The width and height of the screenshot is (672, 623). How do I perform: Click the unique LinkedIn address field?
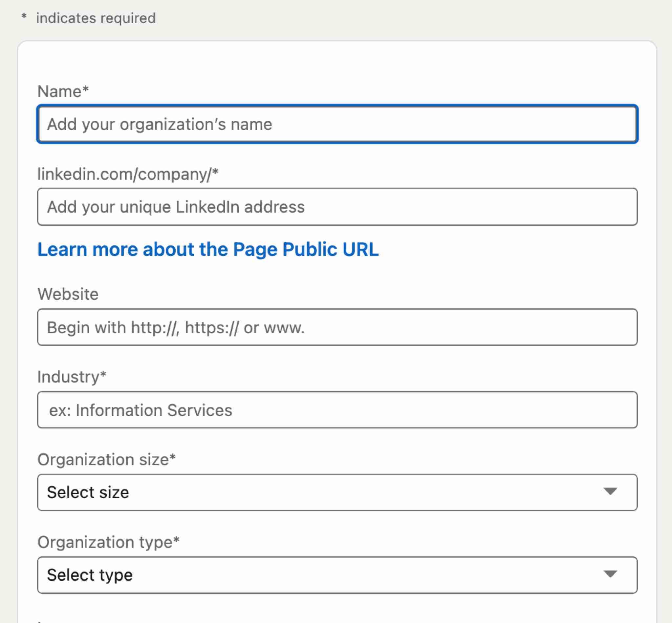pyautogui.click(x=337, y=207)
